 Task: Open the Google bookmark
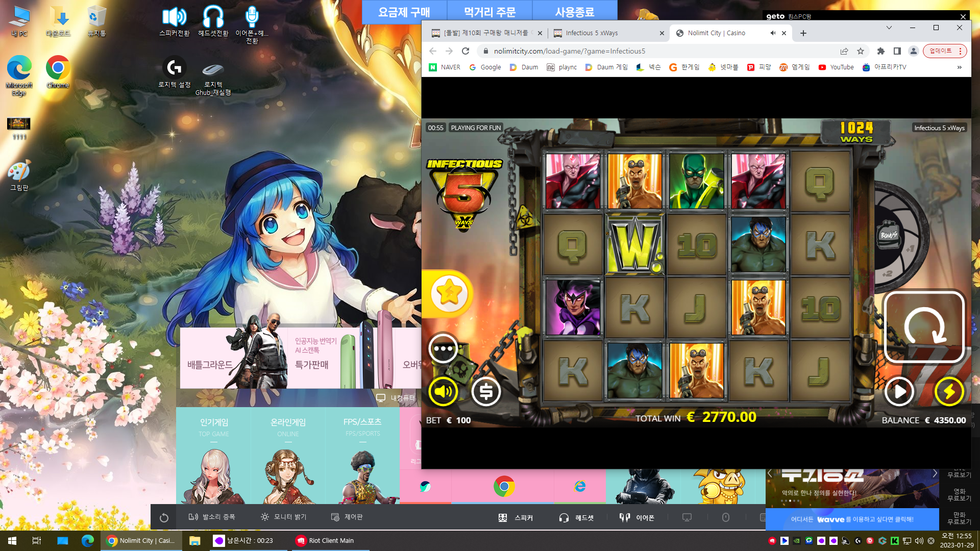tap(485, 67)
